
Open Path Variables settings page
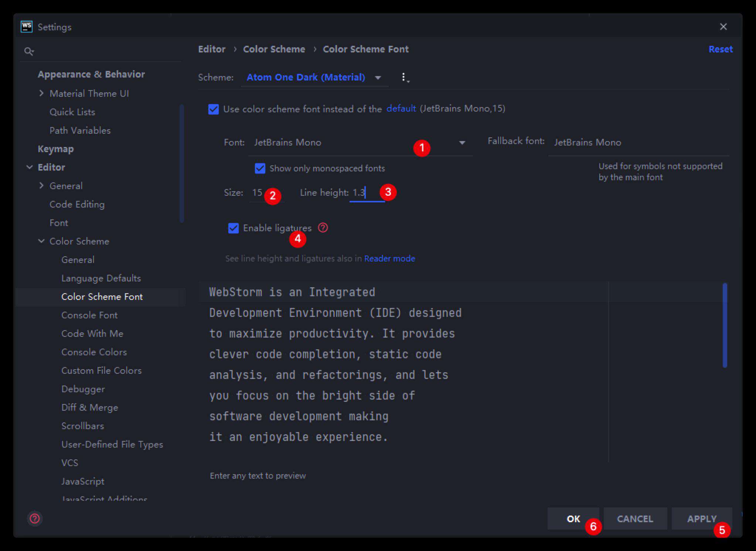80,130
